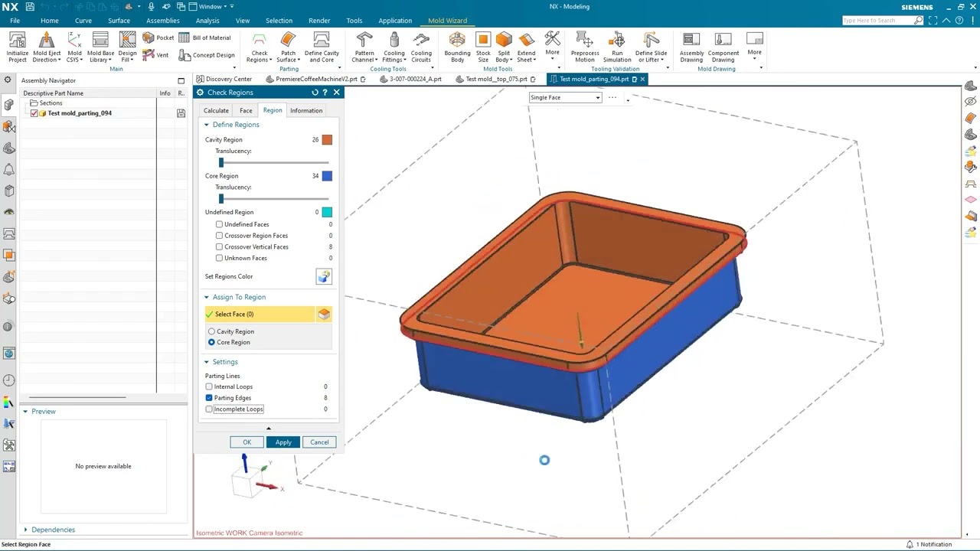
Task: Open Define Cavity and Core
Action: click(322, 47)
